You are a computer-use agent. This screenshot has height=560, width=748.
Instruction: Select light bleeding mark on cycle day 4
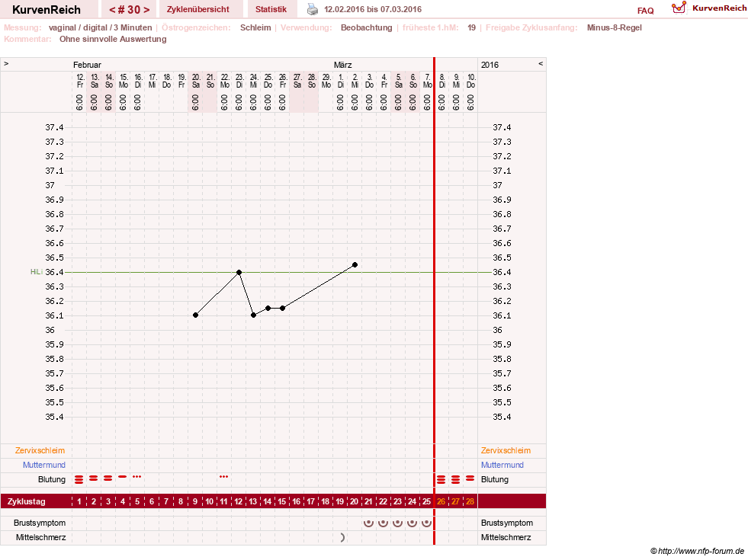pyautogui.click(x=123, y=477)
